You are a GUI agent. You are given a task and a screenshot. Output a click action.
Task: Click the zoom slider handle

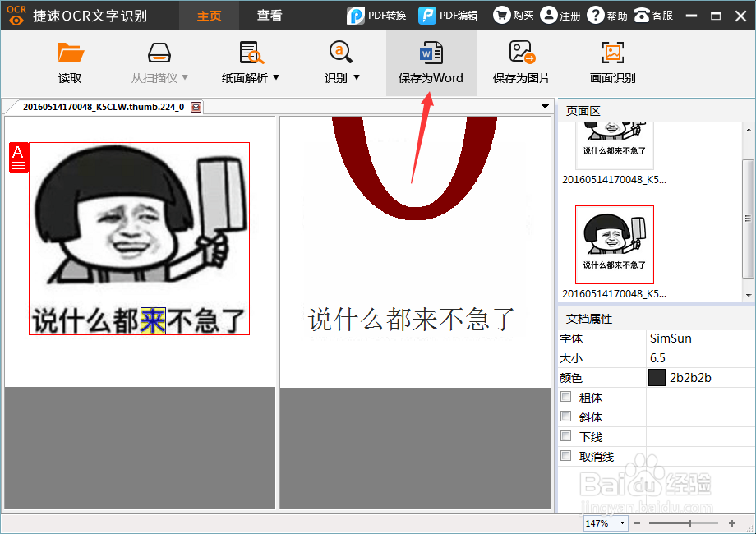coord(690,523)
